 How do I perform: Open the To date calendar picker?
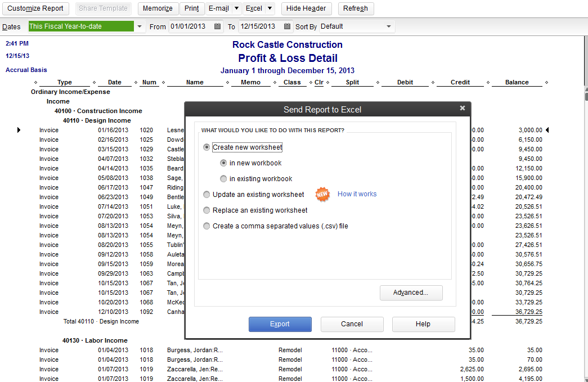click(x=287, y=26)
